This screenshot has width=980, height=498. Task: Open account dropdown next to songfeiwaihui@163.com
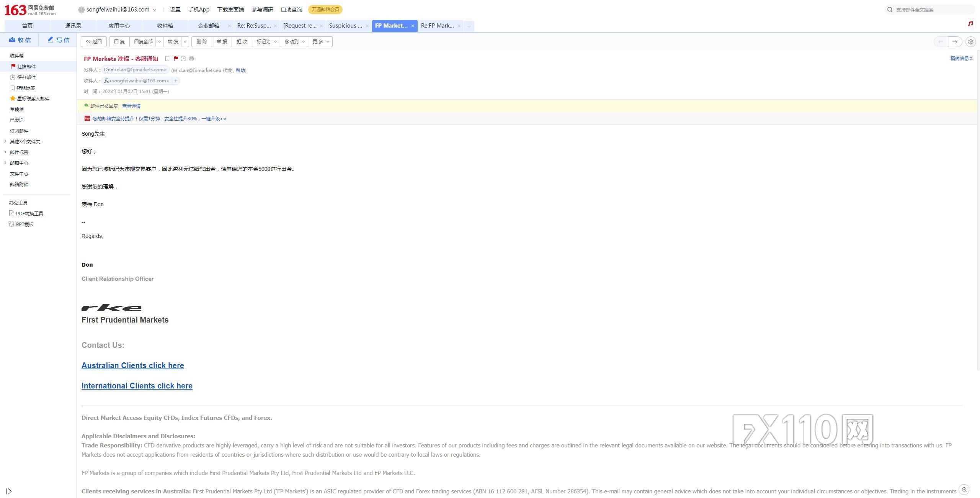click(x=154, y=10)
